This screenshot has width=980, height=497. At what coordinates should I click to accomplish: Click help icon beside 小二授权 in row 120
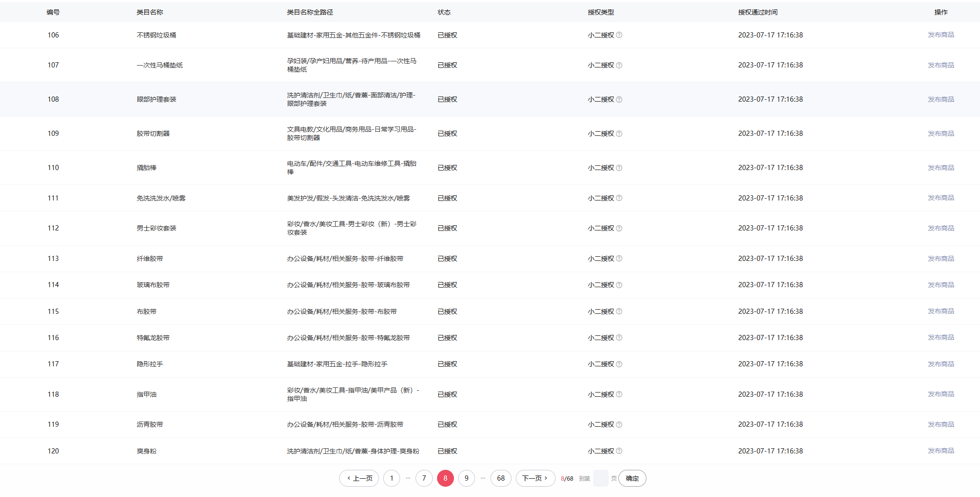619,451
